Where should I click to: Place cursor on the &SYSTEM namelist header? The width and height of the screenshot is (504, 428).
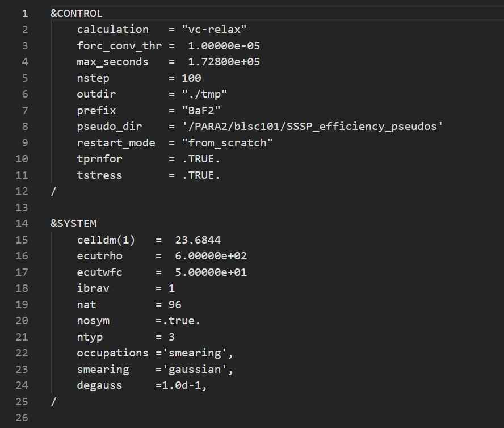(73, 224)
